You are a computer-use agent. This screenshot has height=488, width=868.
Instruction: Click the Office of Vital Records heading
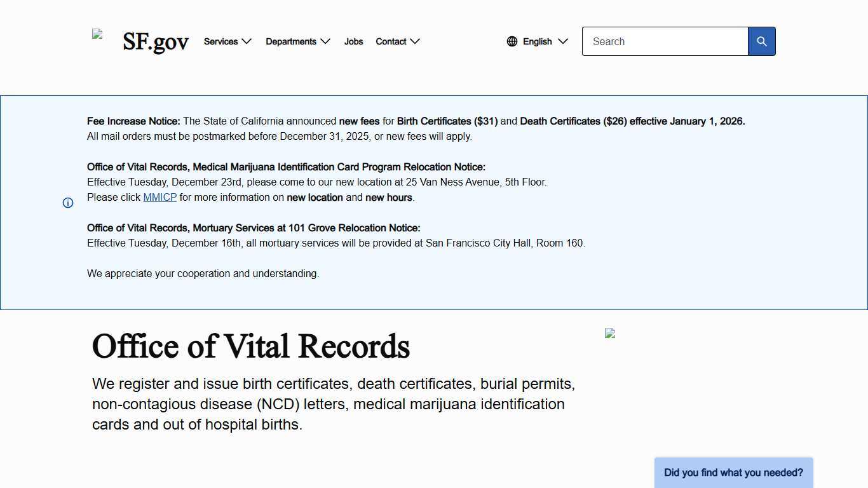pos(251,346)
